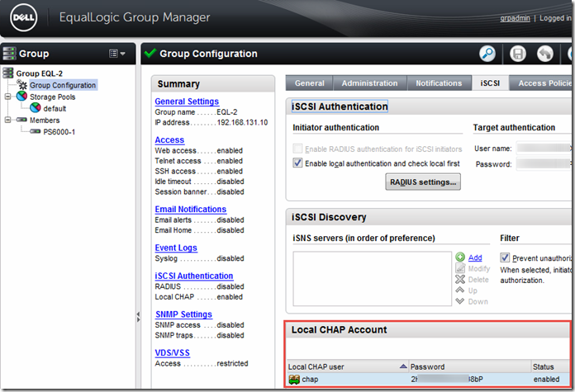Screen dimensions: 575x392
Task: Click Enable RADIUS authentication checkbox
Action: [x=298, y=148]
